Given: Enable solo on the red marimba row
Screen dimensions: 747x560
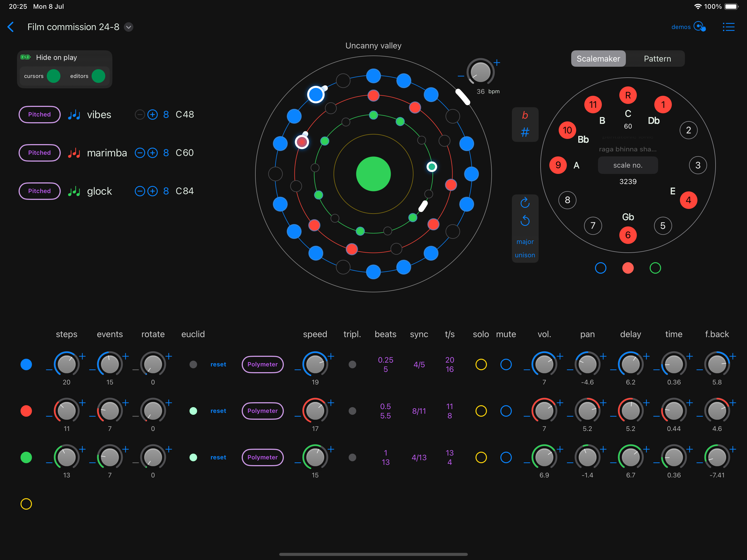Looking at the screenshot, I should coord(481,411).
